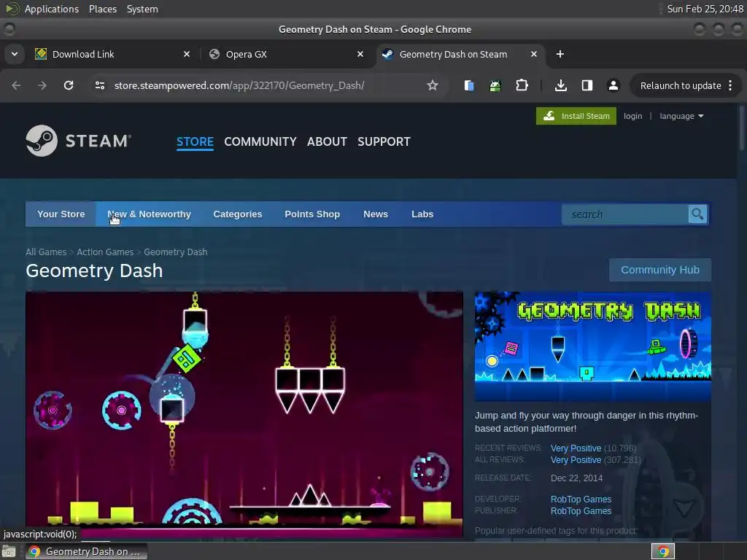Open Your Store menu

[61, 214]
